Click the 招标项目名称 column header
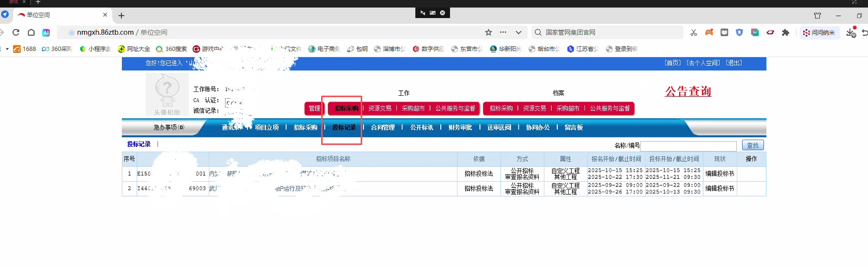The width and height of the screenshot is (868, 267). pos(333,159)
